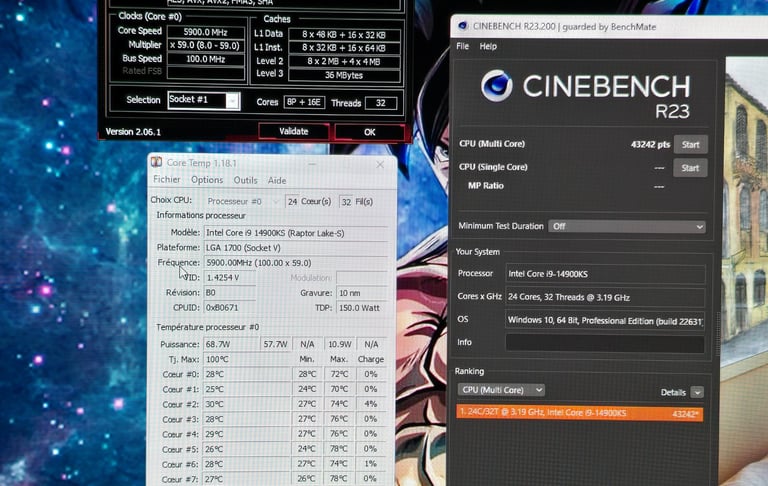This screenshot has width=768, height=486.
Task: Click the VID 1.4254 V value
Action: (x=230, y=278)
